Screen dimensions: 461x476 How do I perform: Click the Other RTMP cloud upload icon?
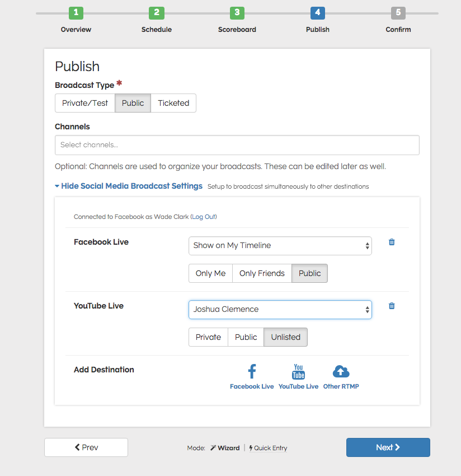point(341,371)
